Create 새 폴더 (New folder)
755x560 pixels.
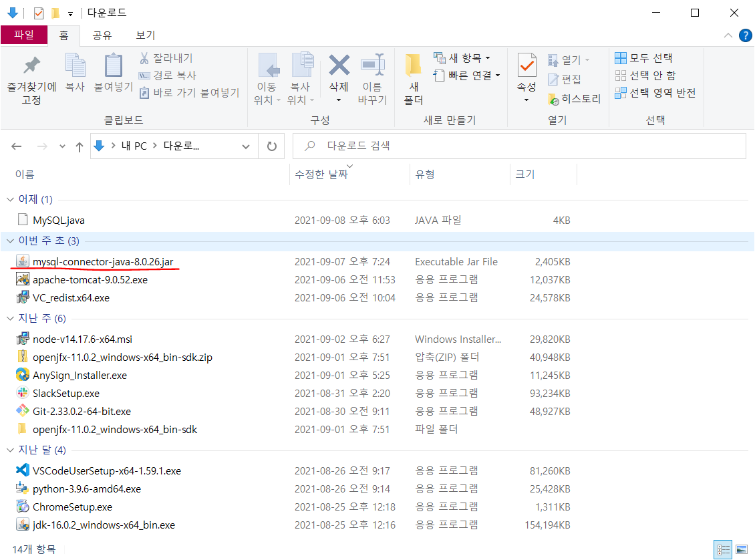coord(413,79)
